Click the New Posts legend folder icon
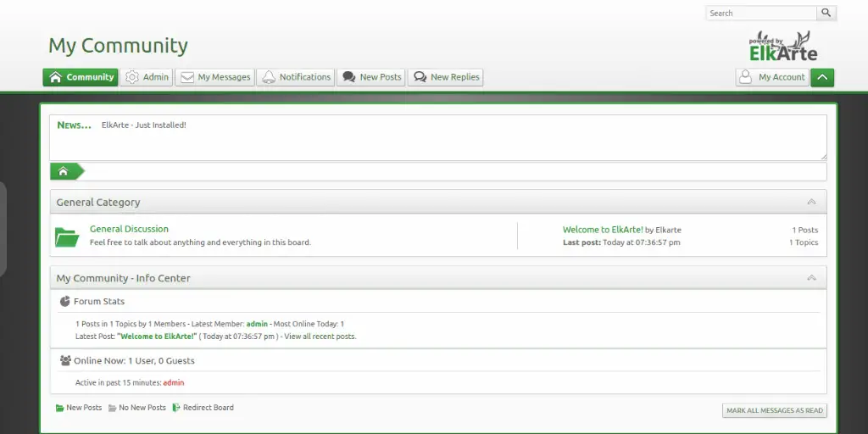868x434 pixels. point(60,408)
